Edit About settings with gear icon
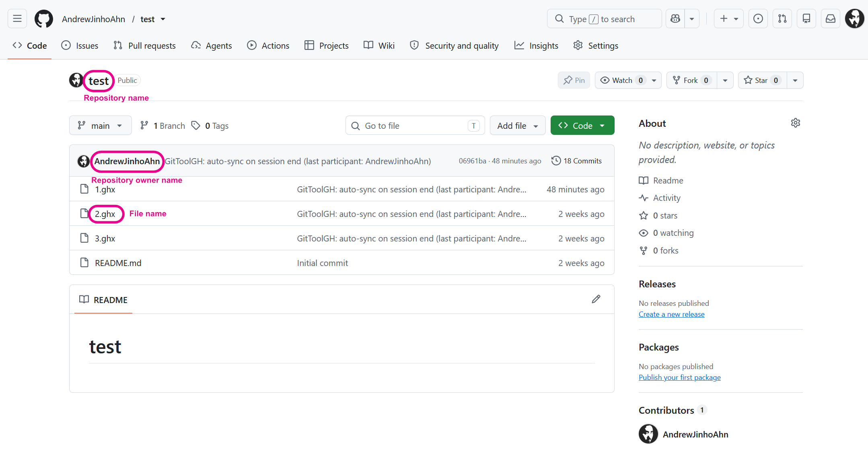Screen dimensions: 868x460 795,123
